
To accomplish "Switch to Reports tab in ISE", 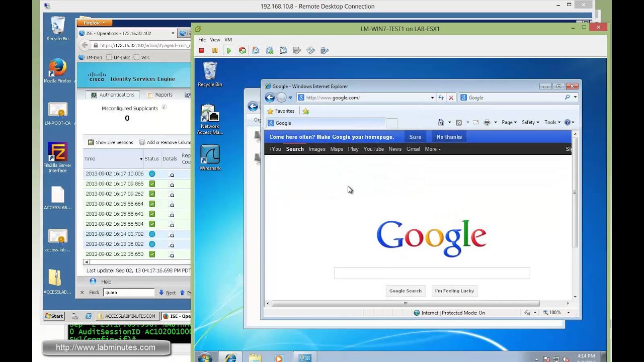I will [x=160, y=95].
